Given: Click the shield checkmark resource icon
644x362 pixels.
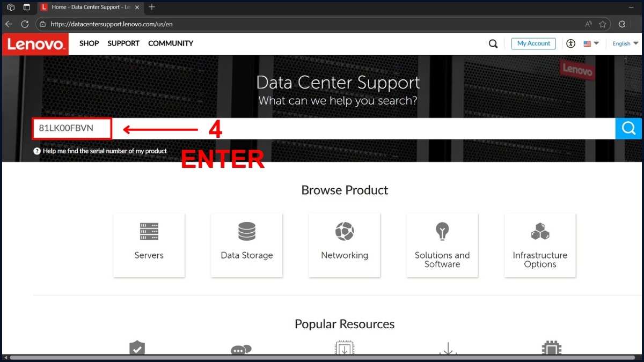Looking at the screenshot, I should pyautogui.click(x=137, y=348).
